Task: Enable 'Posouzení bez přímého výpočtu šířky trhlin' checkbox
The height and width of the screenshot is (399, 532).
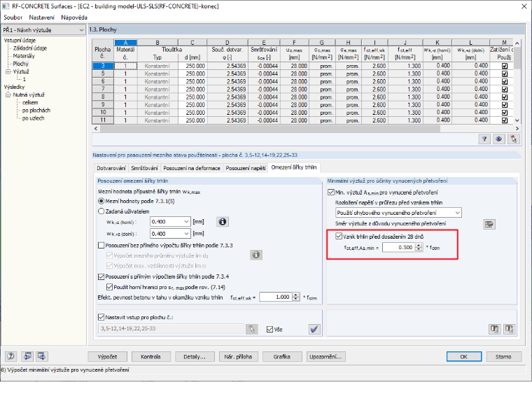Action: pyautogui.click(x=101, y=245)
